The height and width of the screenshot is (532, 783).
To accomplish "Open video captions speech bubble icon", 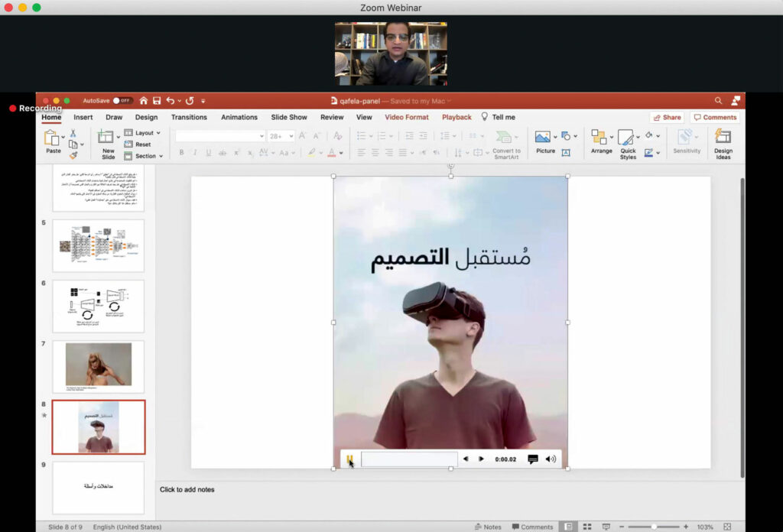I will coord(533,459).
